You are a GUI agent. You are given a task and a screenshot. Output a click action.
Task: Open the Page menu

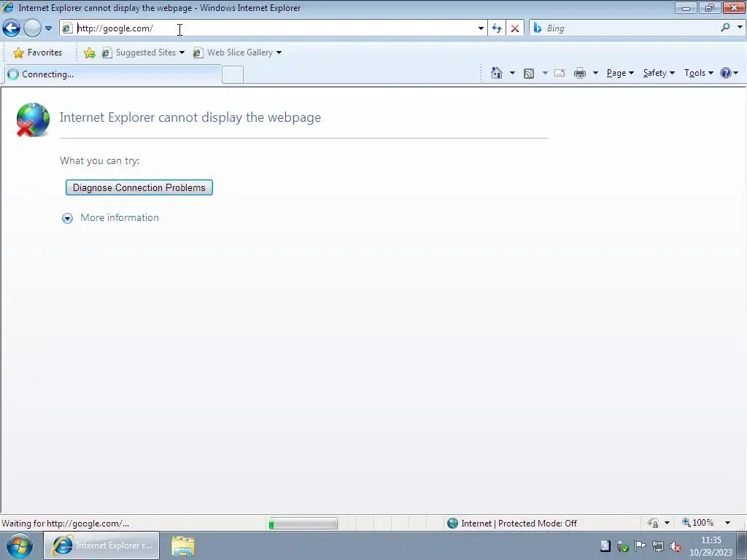click(x=620, y=73)
